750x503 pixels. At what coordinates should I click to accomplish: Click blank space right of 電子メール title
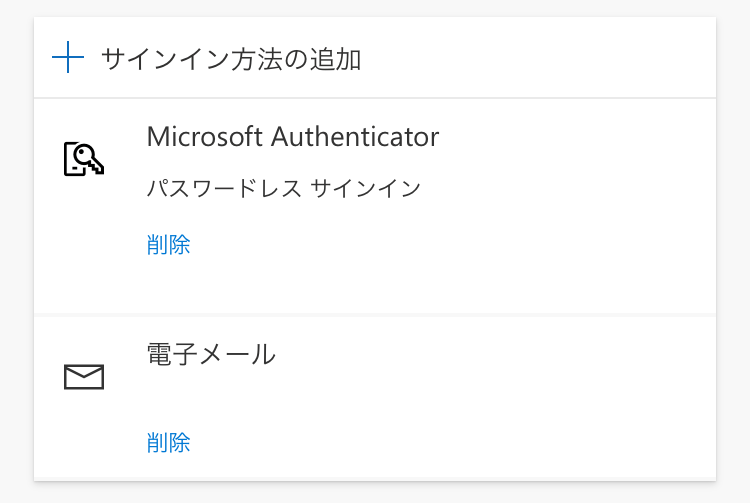click(493, 355)
